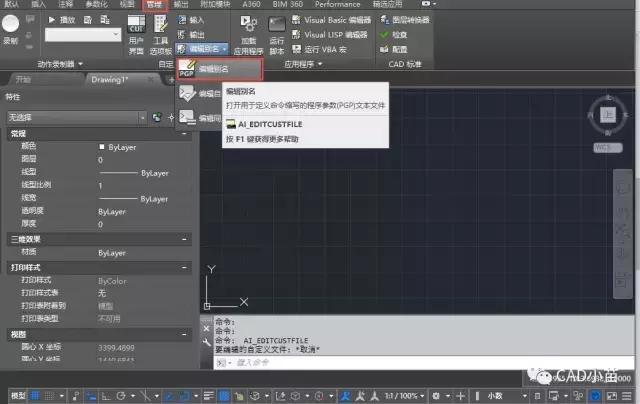Click 运行 VBA 宏
640x404 pixels.
[x=319, y=49]
